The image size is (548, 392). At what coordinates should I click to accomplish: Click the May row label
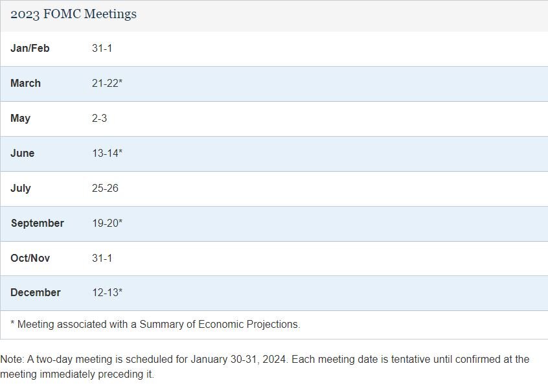[x=20, y=119]
